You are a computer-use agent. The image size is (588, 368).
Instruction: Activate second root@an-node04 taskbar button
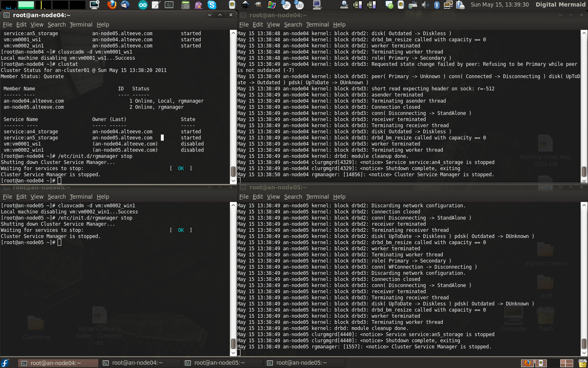pos(140,363)
